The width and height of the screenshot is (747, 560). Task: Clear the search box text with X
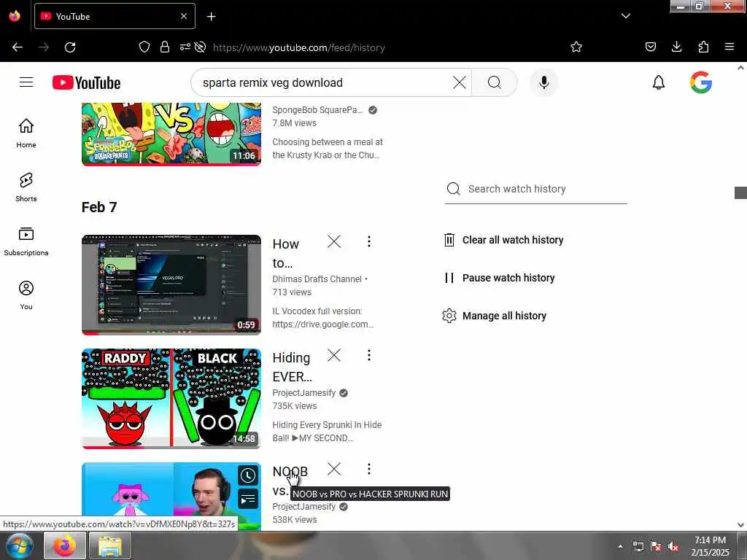[460, 82]
